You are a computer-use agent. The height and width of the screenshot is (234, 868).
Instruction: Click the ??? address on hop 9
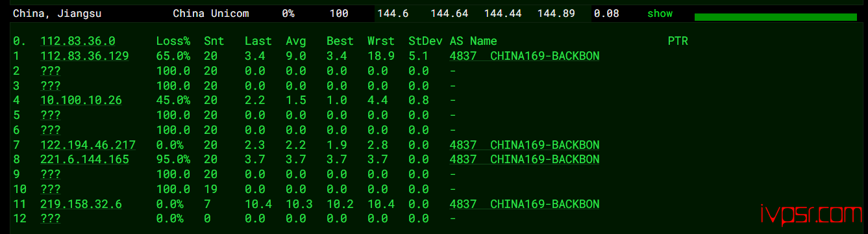51,174
